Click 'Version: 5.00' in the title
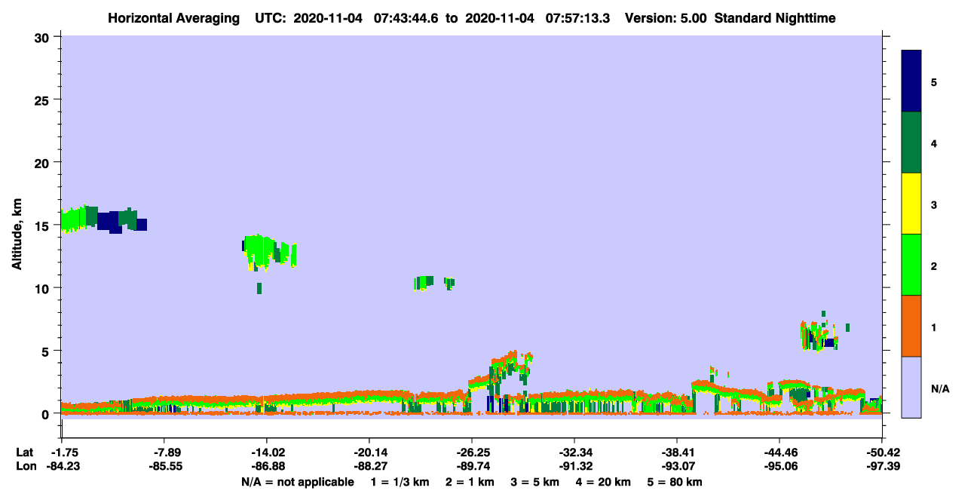Viewport: 980px width, 503px height. tap(666, 17)
